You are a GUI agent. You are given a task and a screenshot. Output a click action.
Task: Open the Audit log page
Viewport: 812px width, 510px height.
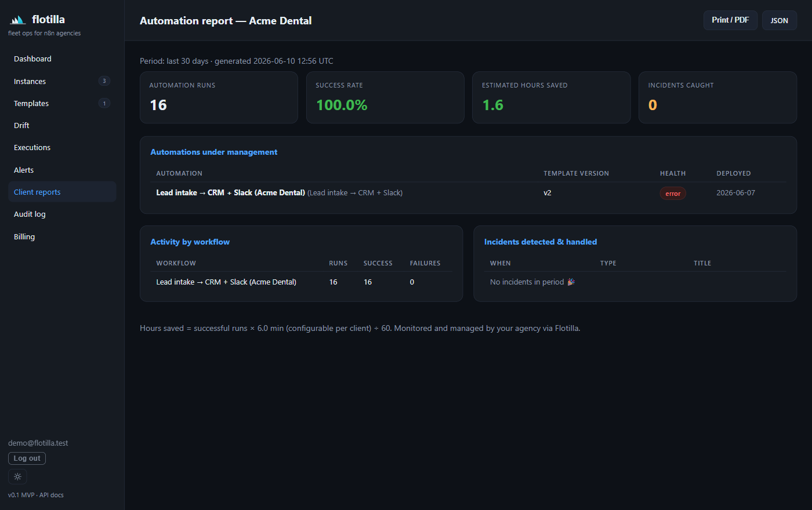pyautogui.click(x=62, y=214)
